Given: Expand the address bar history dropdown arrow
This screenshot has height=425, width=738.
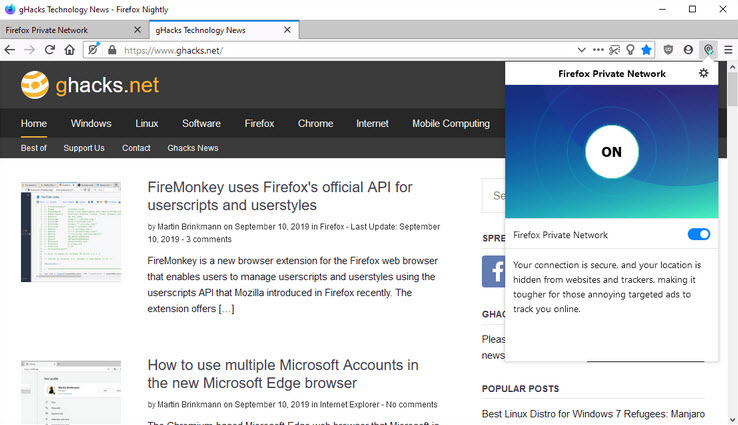Looking at the screenshot, I should 582,50.
